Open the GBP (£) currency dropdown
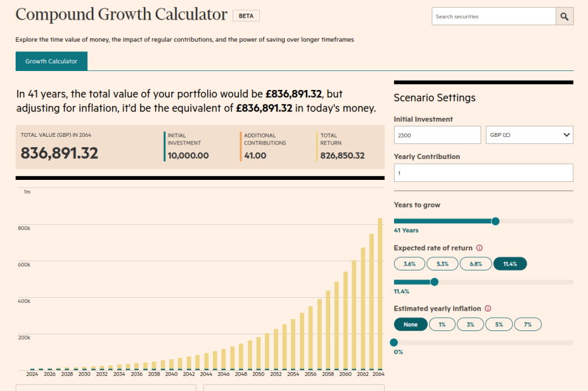 (x=529, y=135)
